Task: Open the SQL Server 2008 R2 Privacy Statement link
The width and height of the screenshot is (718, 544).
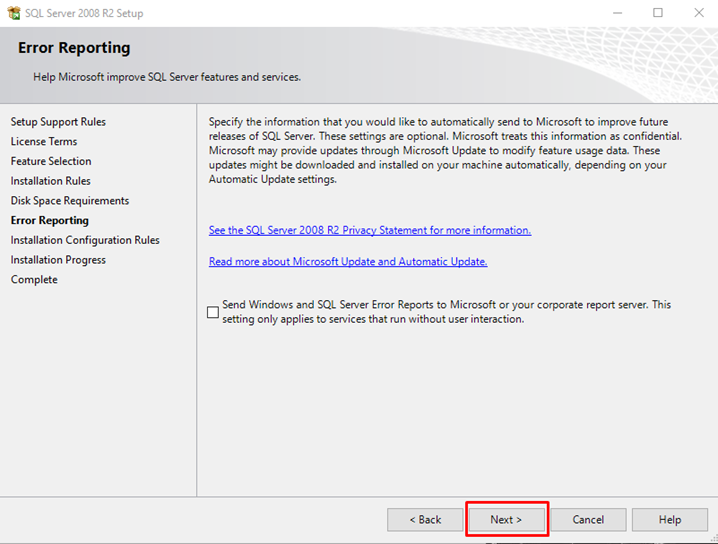Action: [x=369, y=230]
